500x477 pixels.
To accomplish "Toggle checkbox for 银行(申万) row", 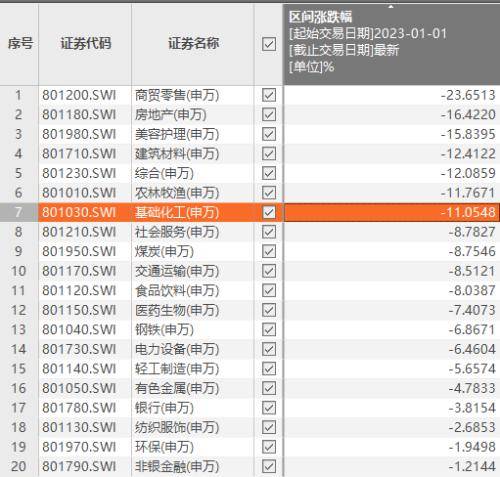I will pyautogui.click(x=269, y=408).
